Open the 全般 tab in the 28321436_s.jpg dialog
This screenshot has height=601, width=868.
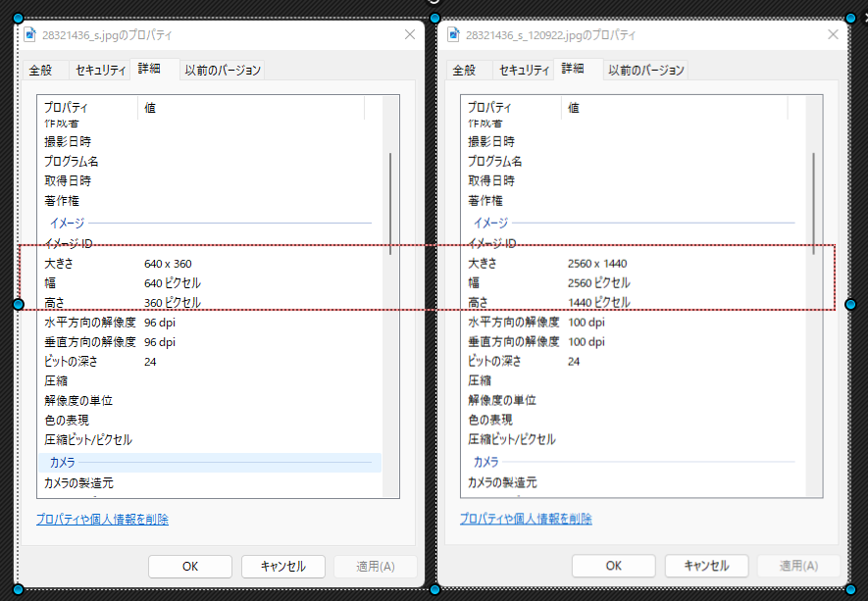40,71
